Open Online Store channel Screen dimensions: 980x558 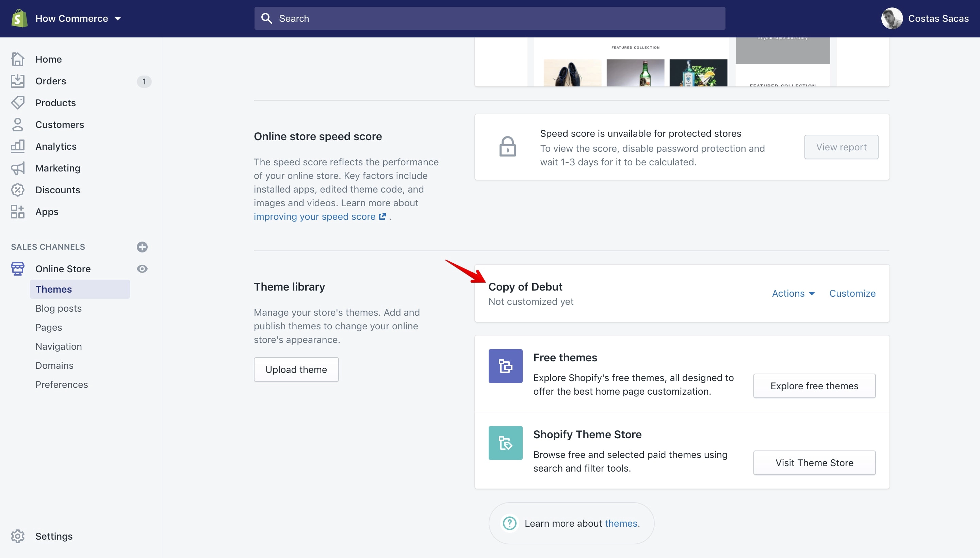pyautogui.click(x=63, y=269)
